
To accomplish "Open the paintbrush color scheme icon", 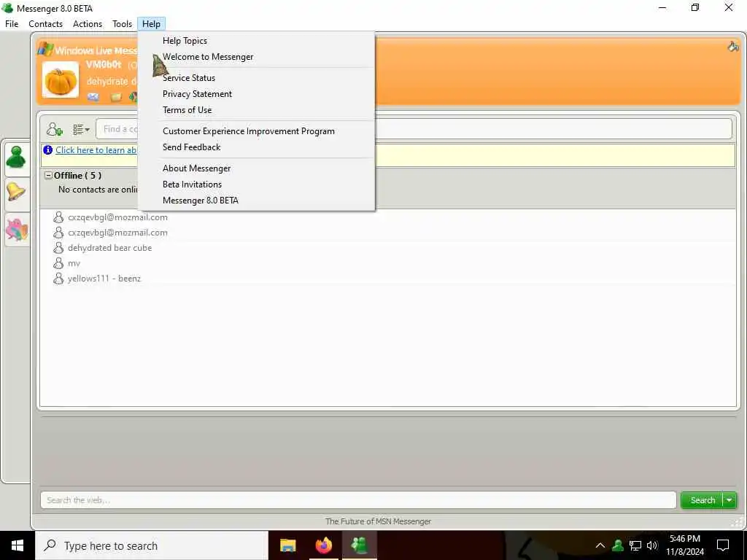I will [x=732, y=46].
